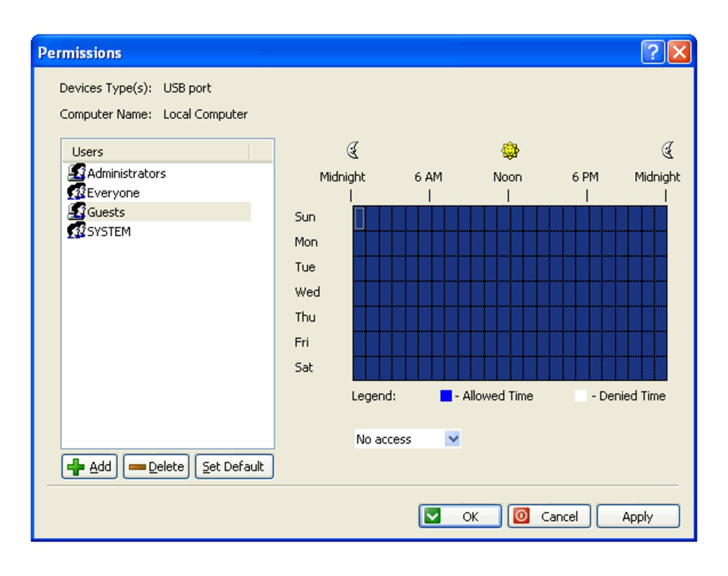Click the 6 PM time label
This screenshot has width=728, height=576.
tap(585, 177)
